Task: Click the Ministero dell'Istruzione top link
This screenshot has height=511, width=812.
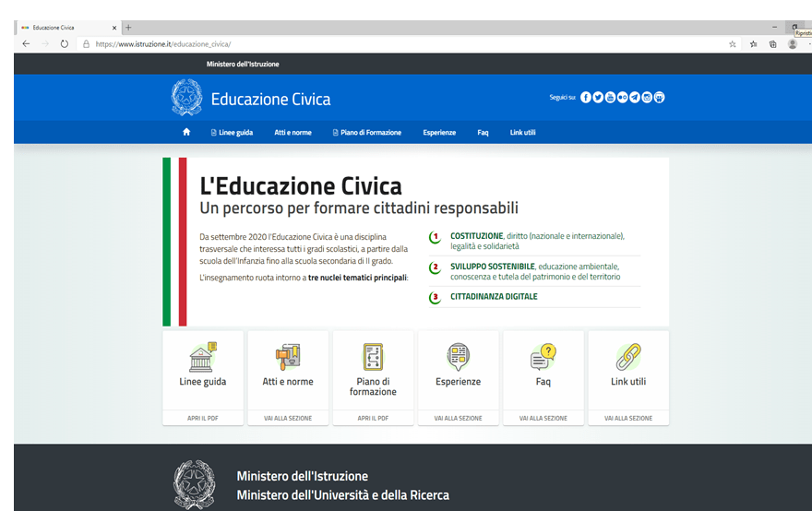Action: tap(243, 65)
